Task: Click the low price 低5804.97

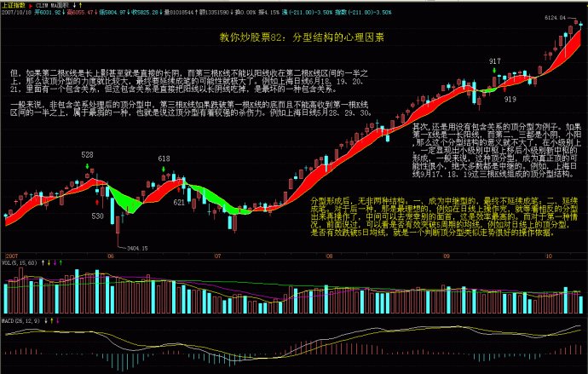Action: [112, 13]
